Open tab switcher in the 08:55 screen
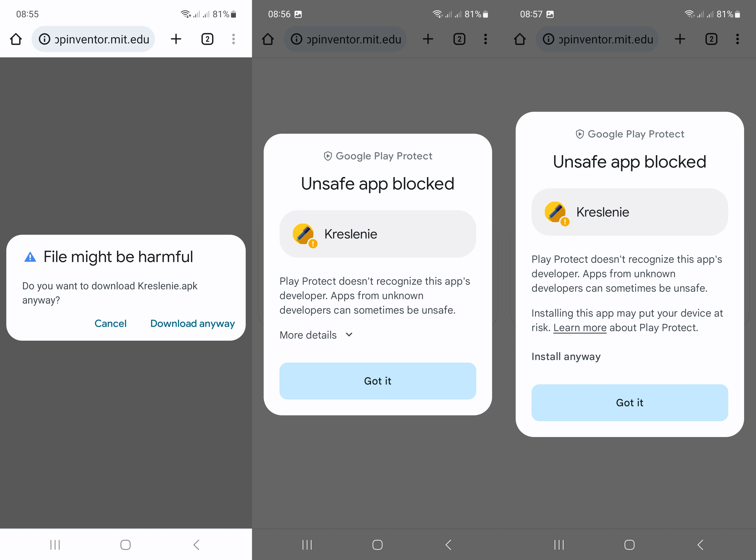The width and height of the screenshot is (756, 560). [x=207, y=39]
